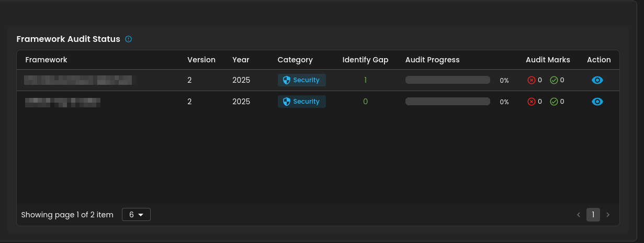The image size is (644, 243).
Task: Click green passed-marks icon in first row
Action: point(554,80)
